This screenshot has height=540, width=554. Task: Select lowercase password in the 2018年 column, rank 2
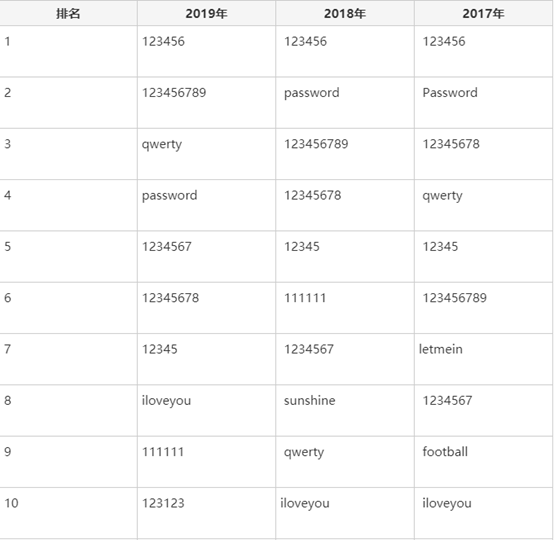pyautogui.click(x=312, y=93)
